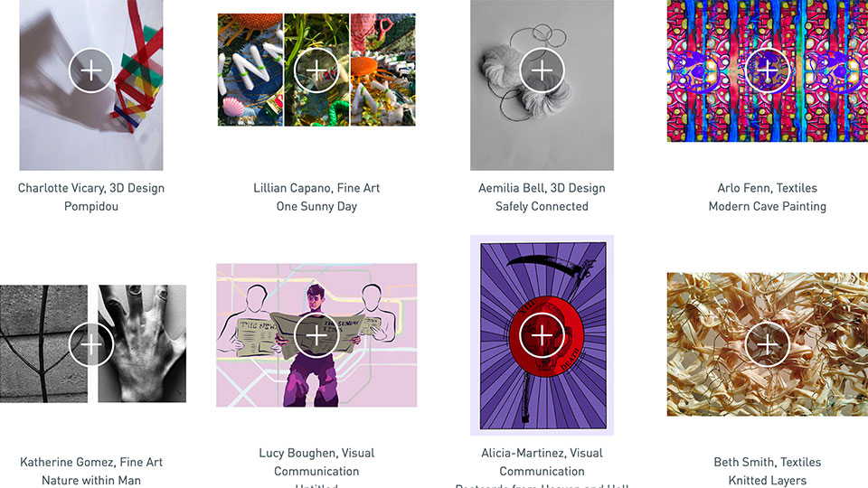Open plus icon on One Sunny Day
The height and width of the screenshot is (488, 868).
click(x=316, y=70)
